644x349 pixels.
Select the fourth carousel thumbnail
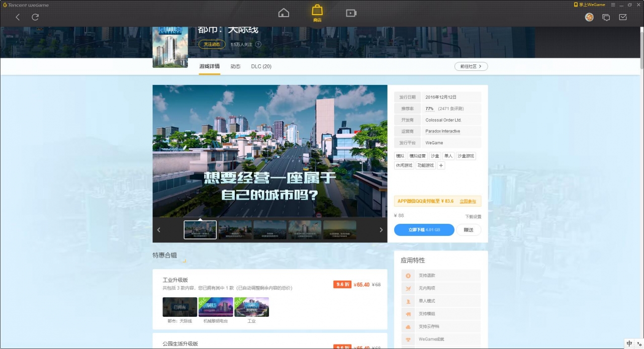[305, 230]
